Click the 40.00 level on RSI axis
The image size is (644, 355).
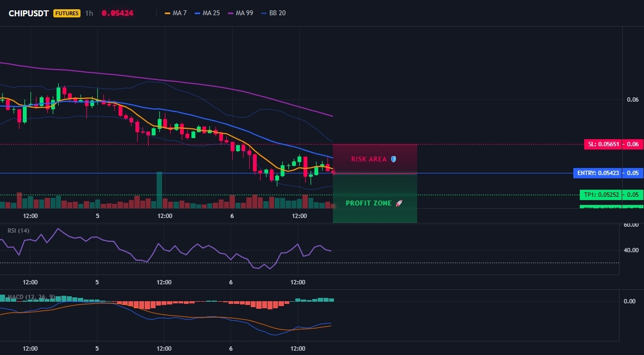click(x=631, y=250)
